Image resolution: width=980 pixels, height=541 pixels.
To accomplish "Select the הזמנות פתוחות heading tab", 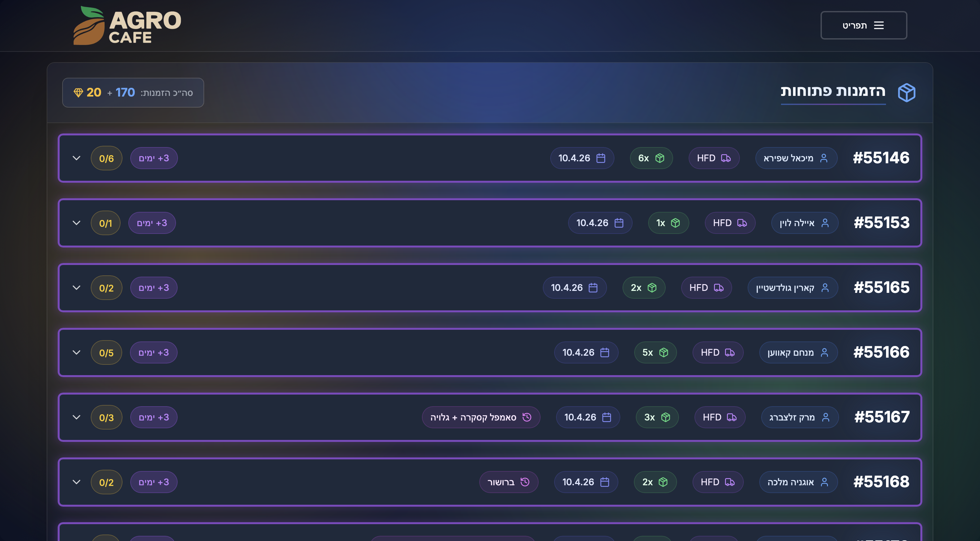I will [833, 92].
